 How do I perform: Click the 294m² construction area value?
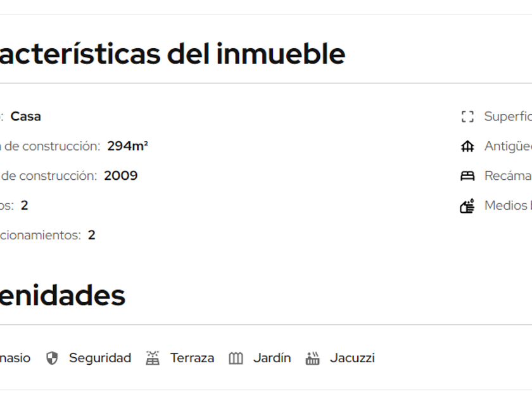tap(127, 146)
